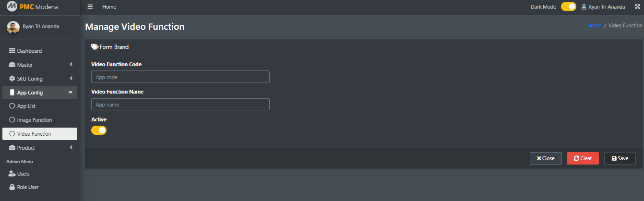Toggle the Active switch off
Image resolution: width=644 pixels, height=201 pixels.
point(99,130)
